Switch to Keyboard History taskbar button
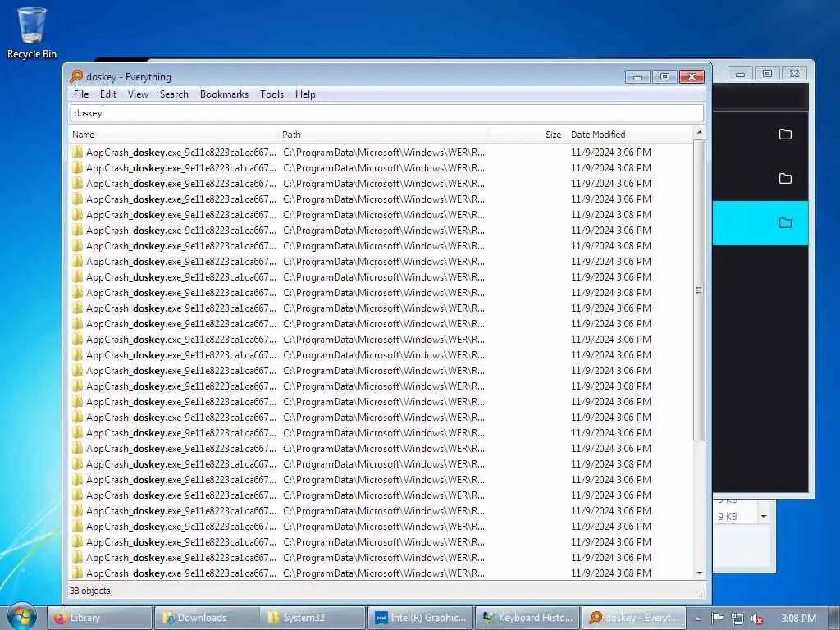The height and width of the screenshot is (630, 840). [527, 618]
